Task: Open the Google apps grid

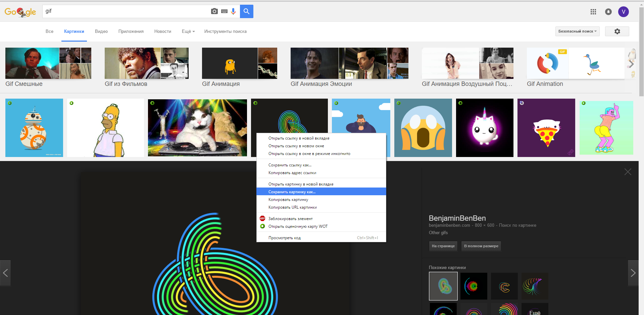Action: pyautogui.click(x=593, y=12)
